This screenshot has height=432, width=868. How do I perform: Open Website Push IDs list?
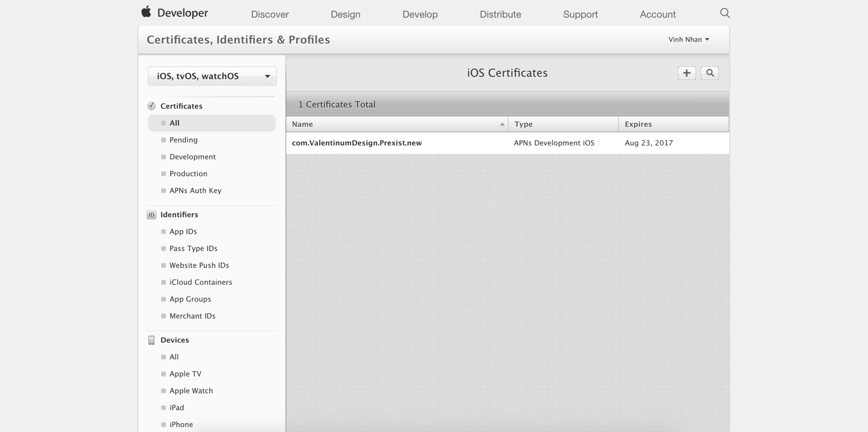click(x=199, y=265)
